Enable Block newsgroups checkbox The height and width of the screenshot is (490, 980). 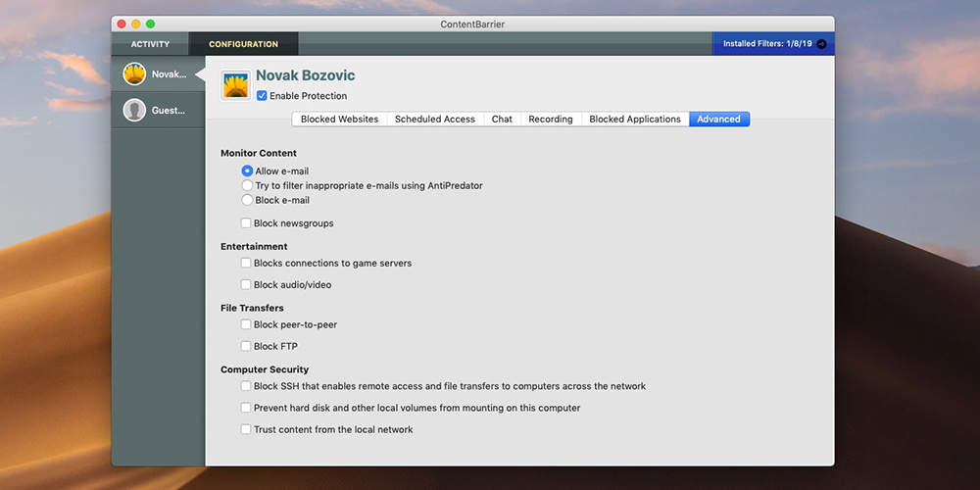pos(246,223)
